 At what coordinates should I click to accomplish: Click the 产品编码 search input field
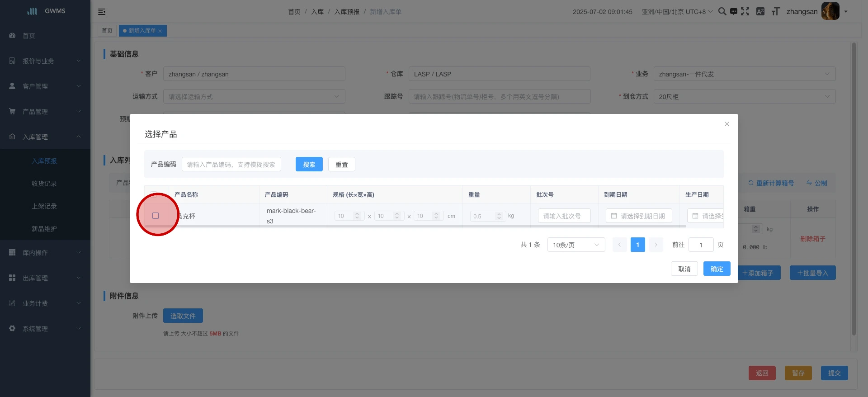click(x=231, y=165)
